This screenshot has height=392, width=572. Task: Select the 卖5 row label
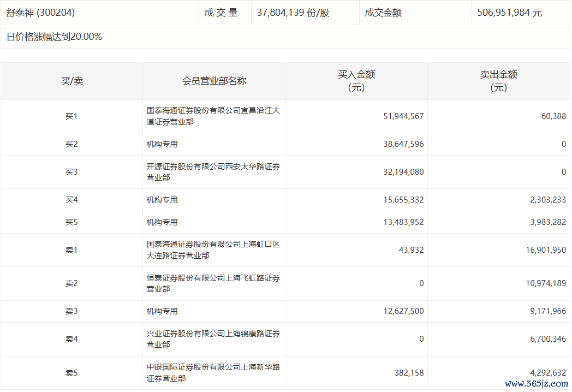click(x=71, y=373)
